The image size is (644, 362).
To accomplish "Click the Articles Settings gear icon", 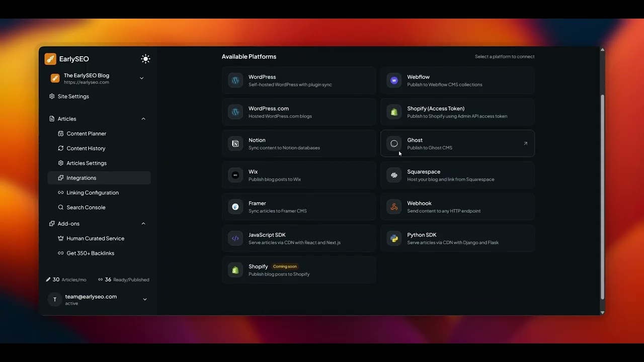I will point(61,163).
